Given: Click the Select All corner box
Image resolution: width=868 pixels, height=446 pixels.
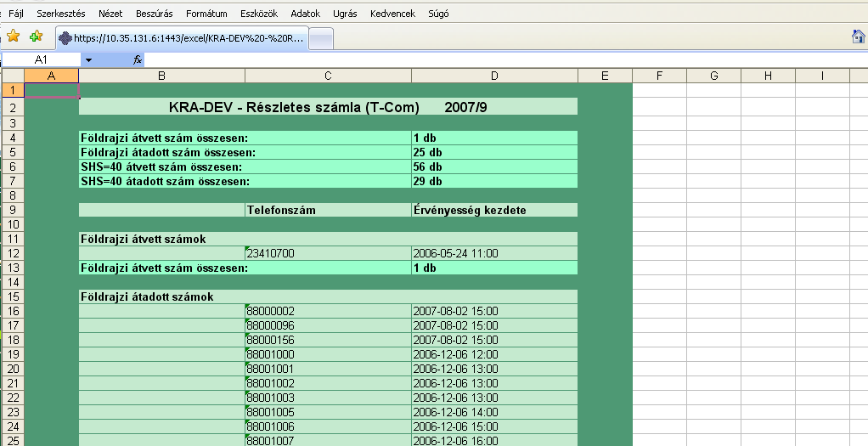Looking at the screenshot, I should (14, 76).
